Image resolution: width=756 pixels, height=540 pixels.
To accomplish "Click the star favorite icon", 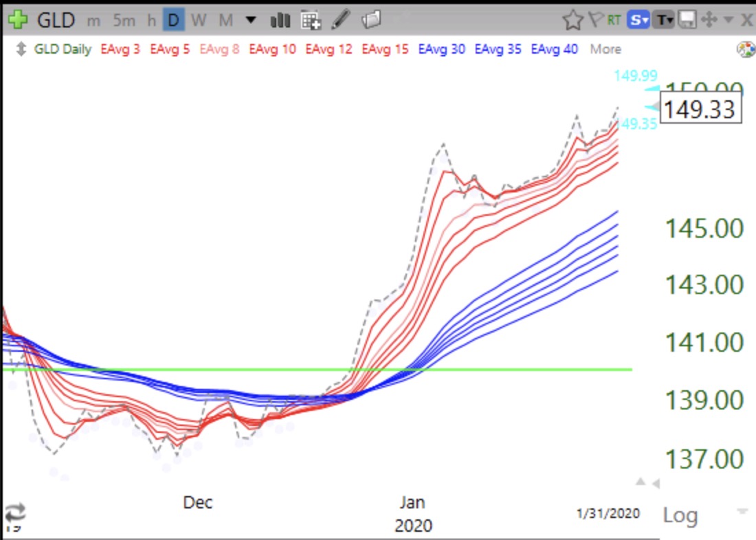I will (x=572, y=20).
